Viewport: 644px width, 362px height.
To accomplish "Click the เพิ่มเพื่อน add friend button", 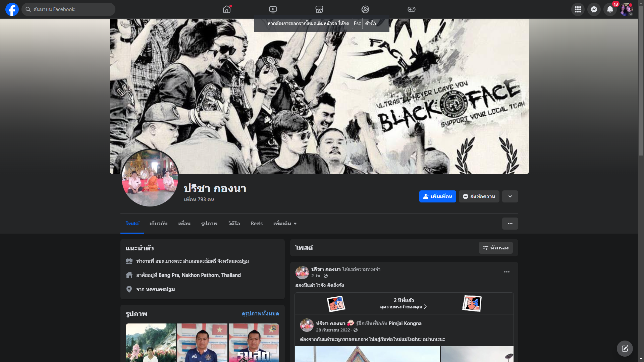I will [437, 196].
